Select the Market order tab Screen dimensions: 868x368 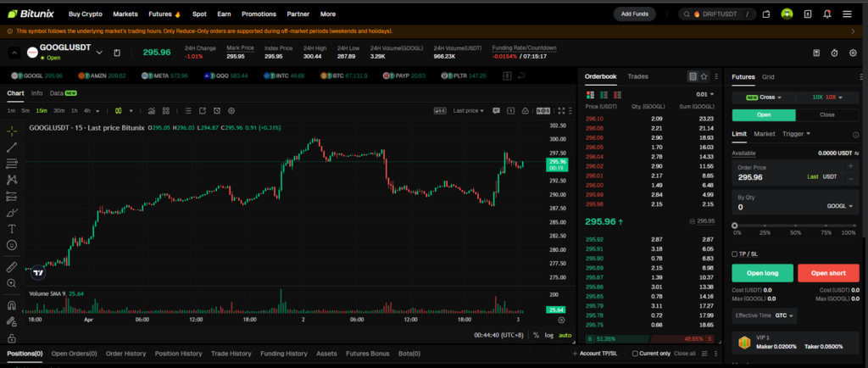765,133
